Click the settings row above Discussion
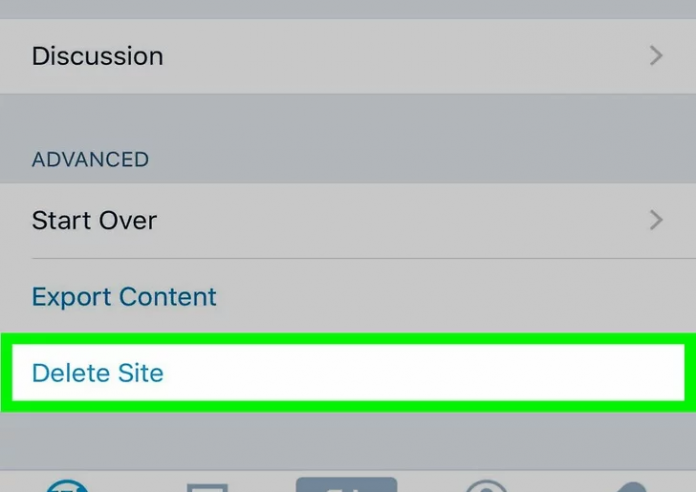 click(348, 6)
